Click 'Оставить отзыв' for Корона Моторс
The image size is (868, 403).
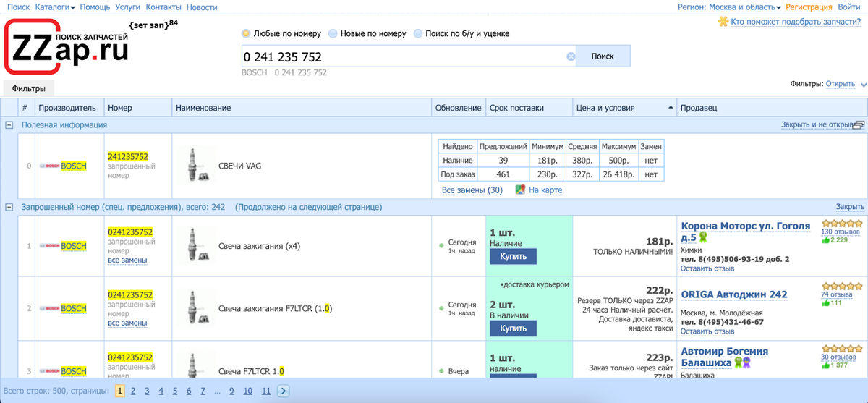(x=707, y=269)
